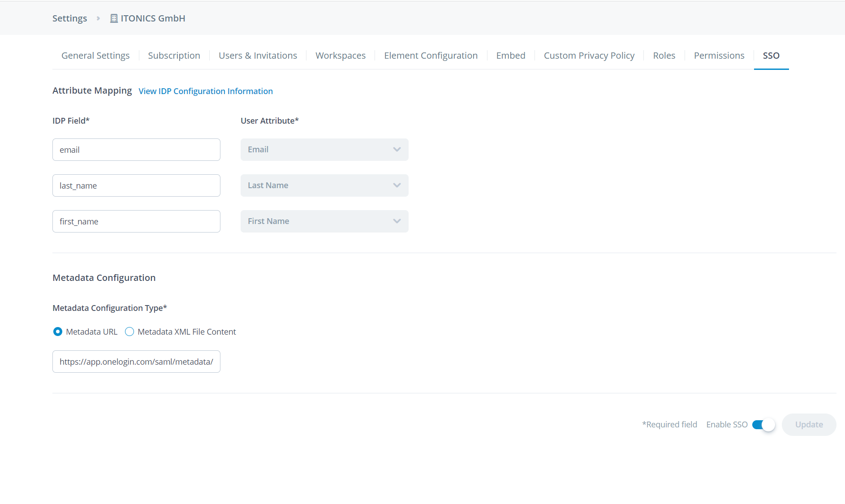The height and width of the screenshot is (504, 845).
Task: Click the Settings breadcrumb link
Action: (69, 18)
